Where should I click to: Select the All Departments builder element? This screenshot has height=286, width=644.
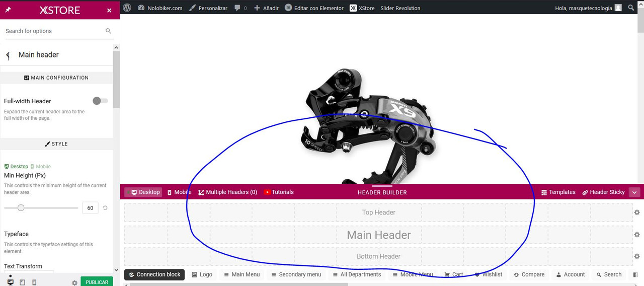(357, 274)
